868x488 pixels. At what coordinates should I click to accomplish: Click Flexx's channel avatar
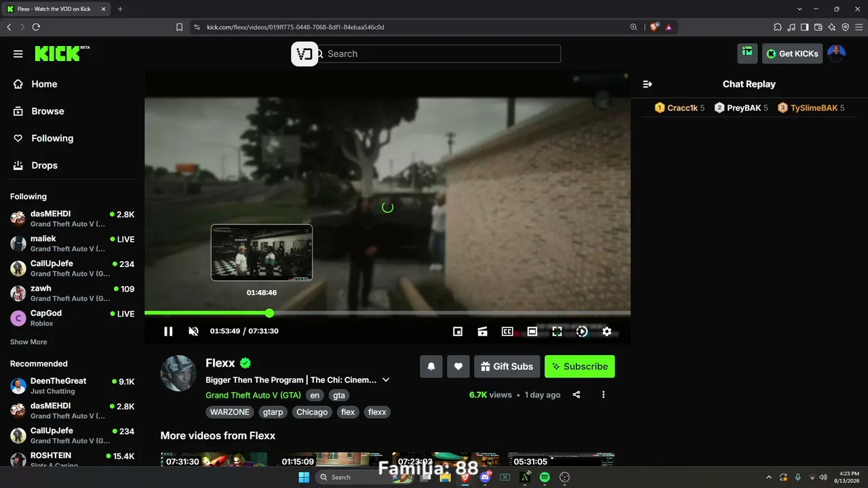(178, 373)
